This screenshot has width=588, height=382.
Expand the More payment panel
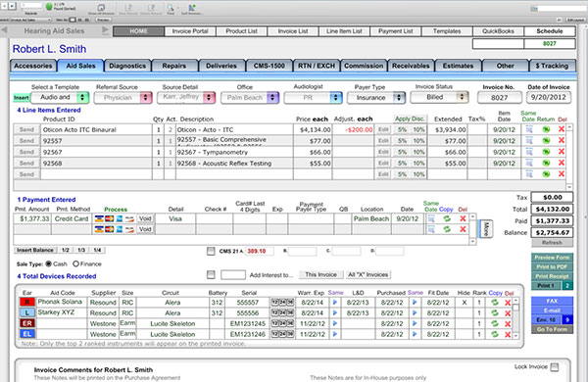point(486,228)
